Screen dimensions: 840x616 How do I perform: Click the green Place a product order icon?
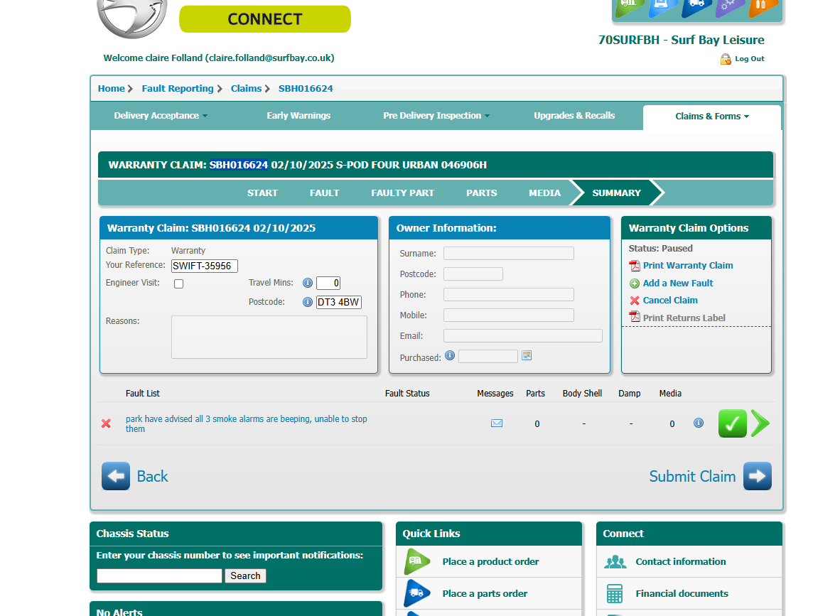pyautogui.click(x=417, y=562)
